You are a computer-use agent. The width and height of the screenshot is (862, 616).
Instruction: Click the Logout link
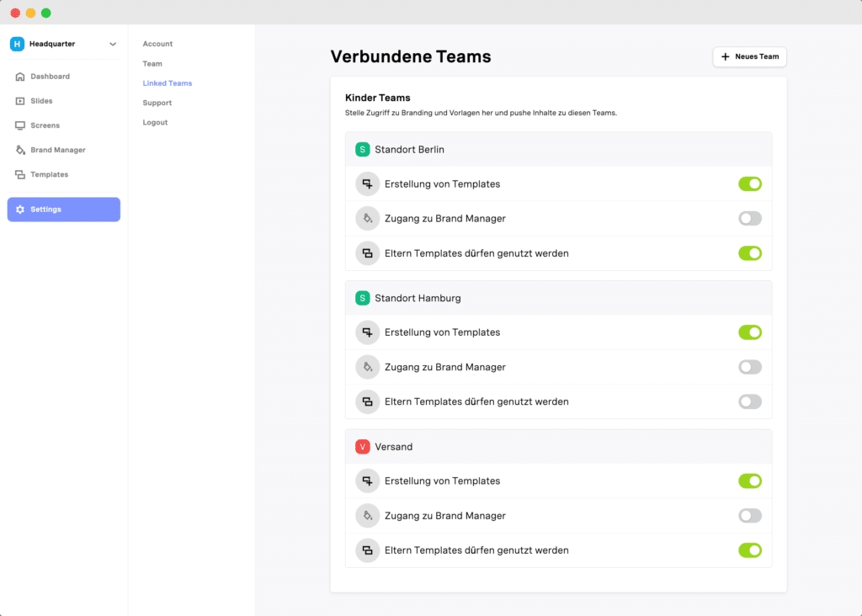click(156, 123)
